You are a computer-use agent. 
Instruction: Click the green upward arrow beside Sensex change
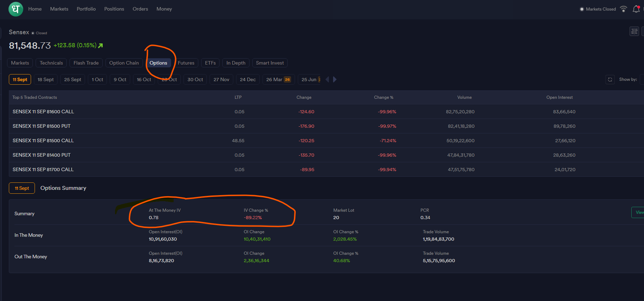tap(101, 46)
